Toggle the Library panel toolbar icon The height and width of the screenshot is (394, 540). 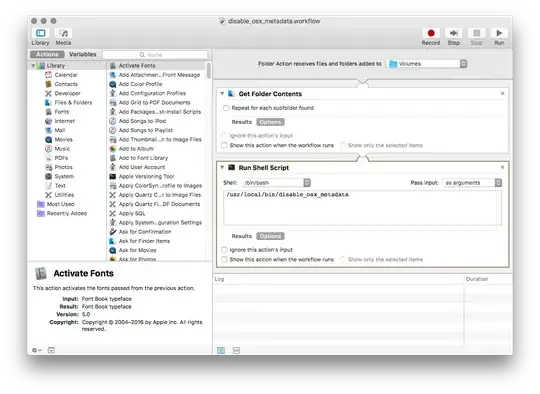coord(41,33)
